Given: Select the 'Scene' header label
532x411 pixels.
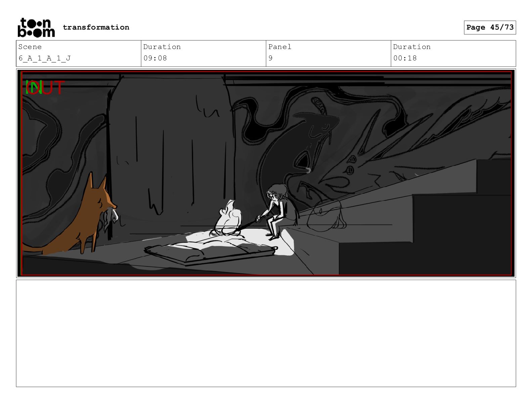Looking at the screenshot, I should click(x=30, y=47).
